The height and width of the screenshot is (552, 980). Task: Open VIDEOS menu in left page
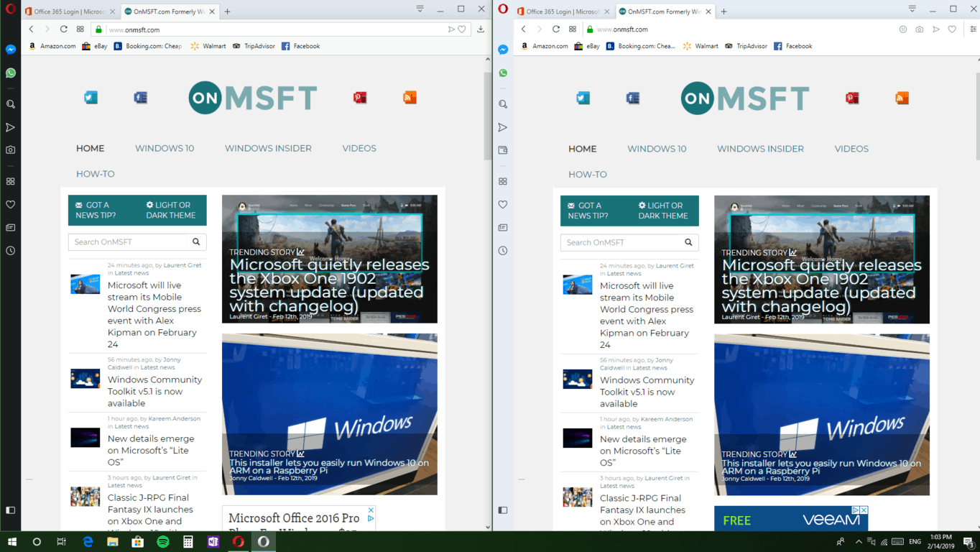tap(359, 148)
